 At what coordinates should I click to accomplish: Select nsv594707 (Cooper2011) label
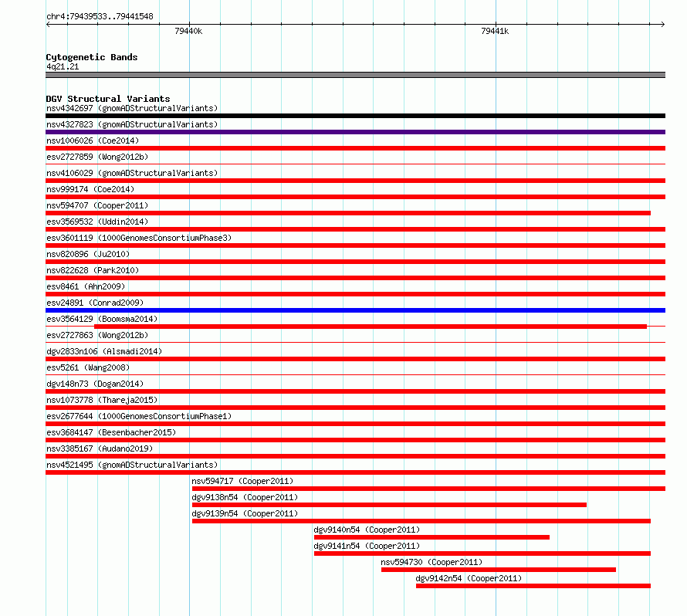97,205
